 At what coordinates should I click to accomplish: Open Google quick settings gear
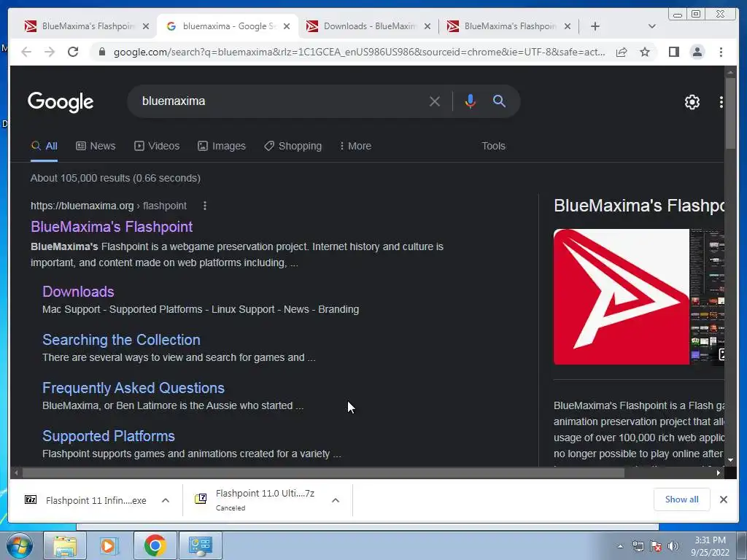pos(692,101)
